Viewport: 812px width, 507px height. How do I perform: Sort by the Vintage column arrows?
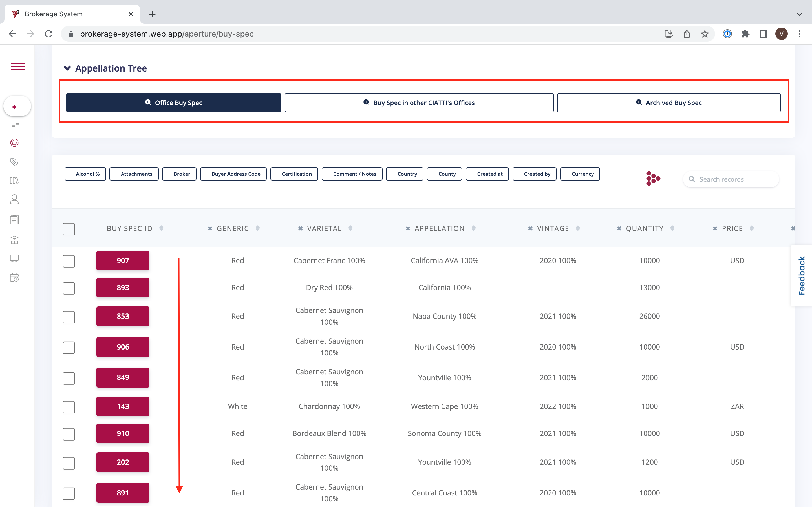pos(578,228)
